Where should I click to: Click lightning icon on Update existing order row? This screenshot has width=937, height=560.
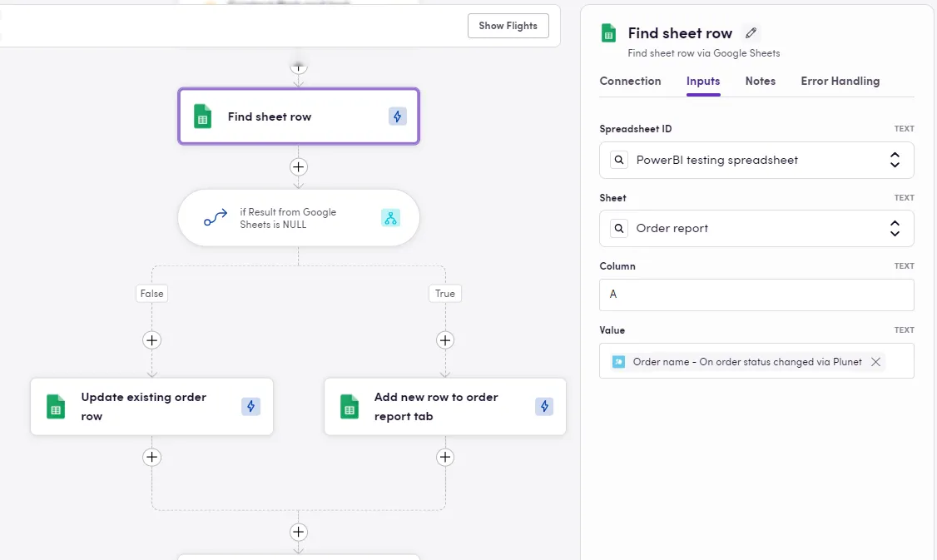coord(250,406)
